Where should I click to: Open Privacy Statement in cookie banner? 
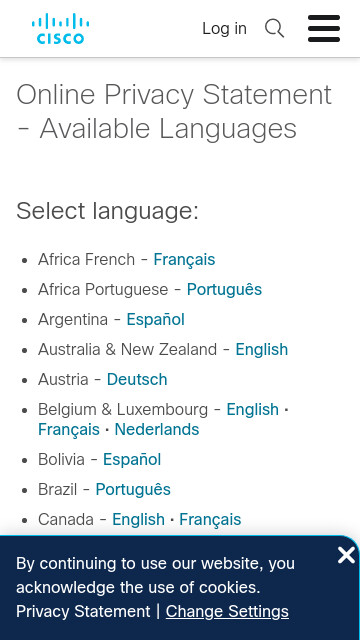pos(83,611)
